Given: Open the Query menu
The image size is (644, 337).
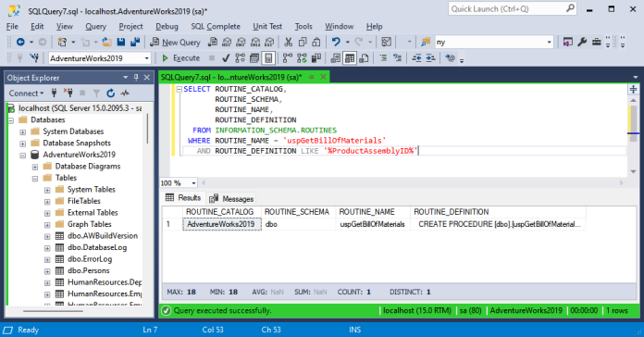Looking at the screenshot, I should click(x=95, y=26).
